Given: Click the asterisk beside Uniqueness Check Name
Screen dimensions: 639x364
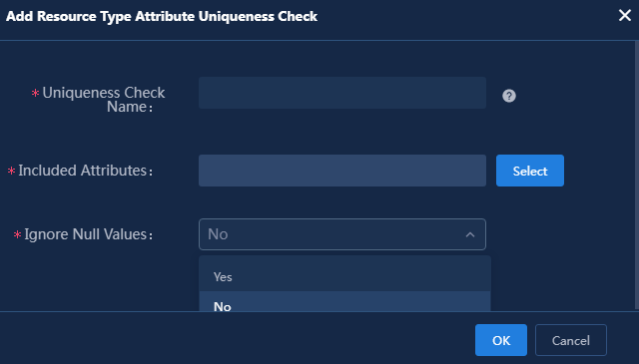Looking at the screenshot, I should pos(35,93).
